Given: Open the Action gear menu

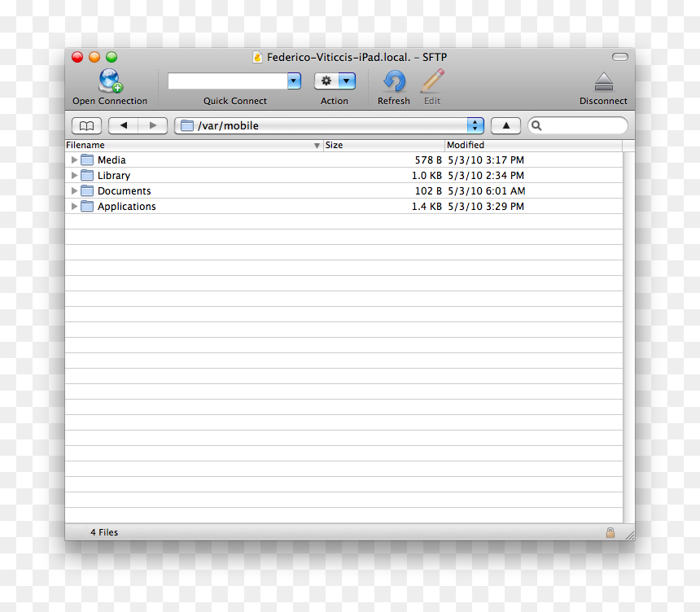Looking at the screenshot, I should point(335,81).
